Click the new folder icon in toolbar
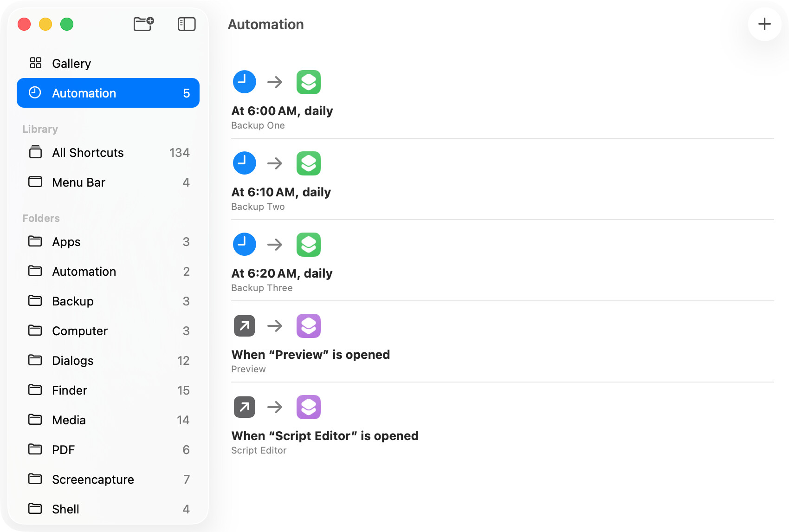Screen dimensions: 789x532 (x=143, y=24)
